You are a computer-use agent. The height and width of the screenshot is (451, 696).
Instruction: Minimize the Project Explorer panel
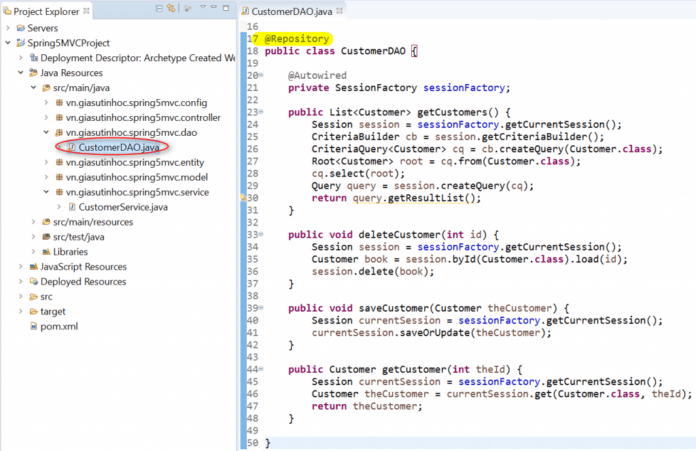tap(215, 9)
